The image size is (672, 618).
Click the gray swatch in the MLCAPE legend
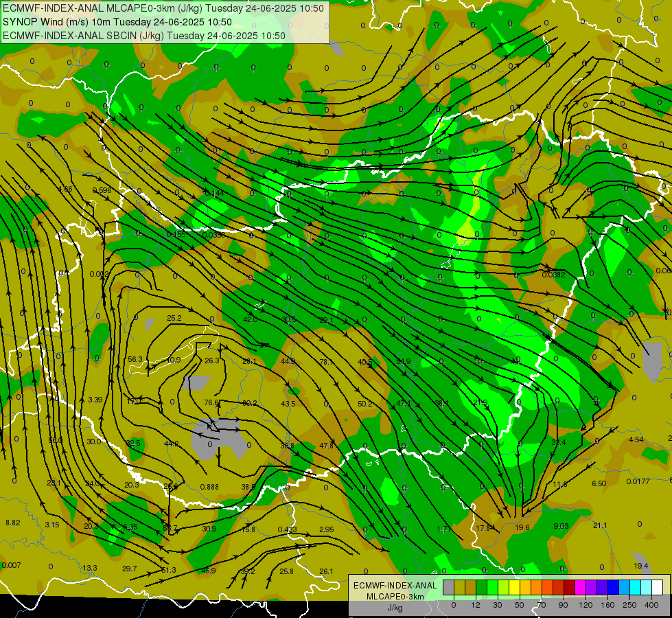coord(448,587)
